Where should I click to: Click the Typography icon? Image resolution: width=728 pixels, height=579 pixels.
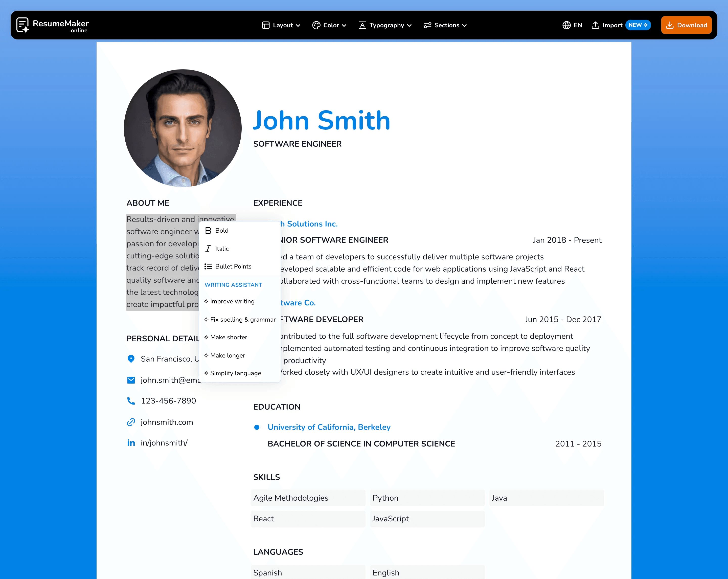pyautogui.click(x=362, y=25)
